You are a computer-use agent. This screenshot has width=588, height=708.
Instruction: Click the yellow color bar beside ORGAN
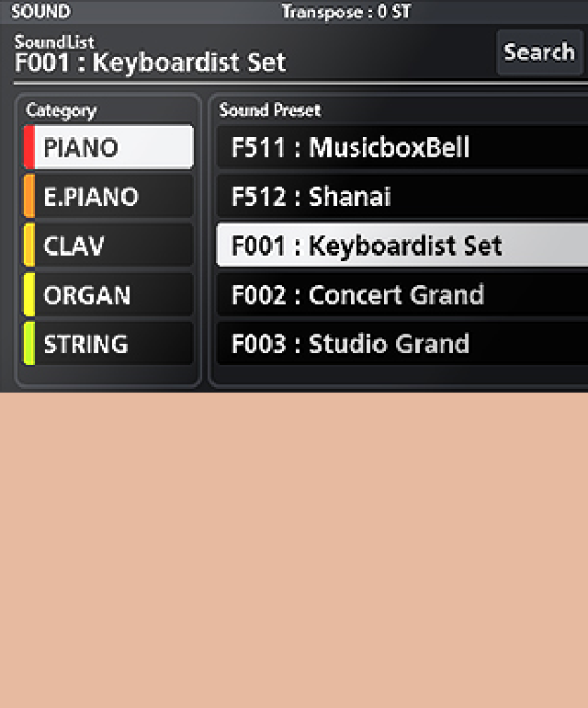pos(28,295)
